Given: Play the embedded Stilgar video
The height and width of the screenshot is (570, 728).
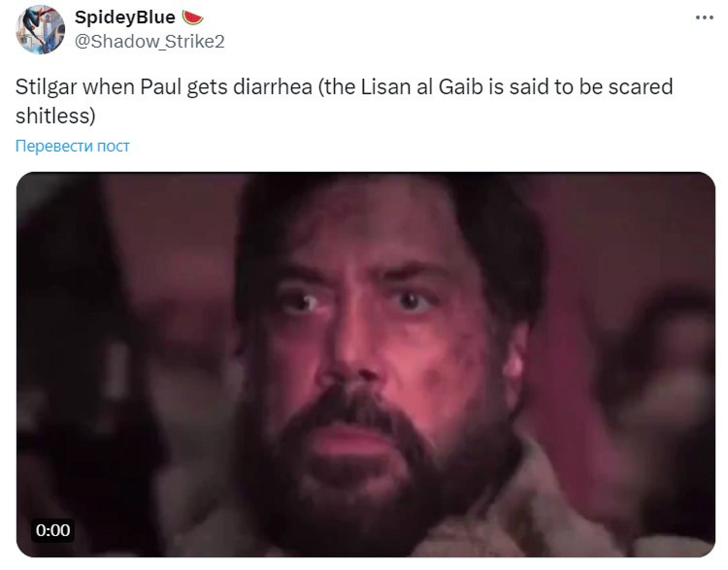Looking at the screenshot, I should 365,365.
